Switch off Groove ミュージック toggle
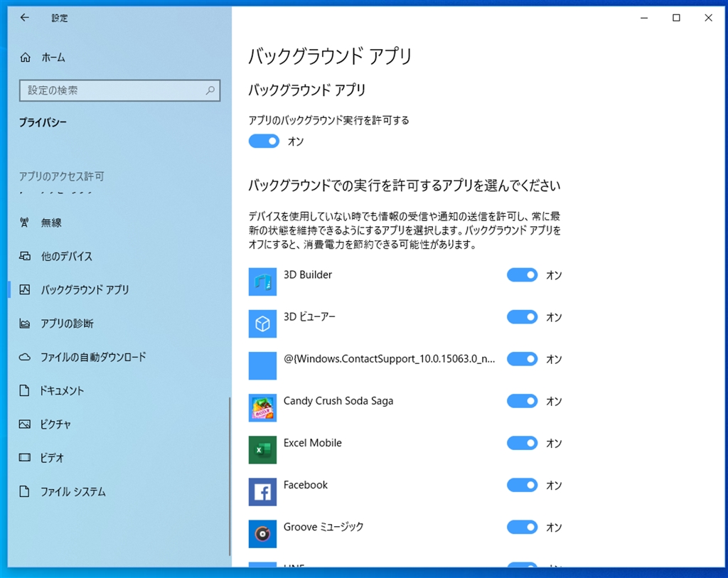Image resolution: width=728 pixels, height=578 pixels. (522, 527)
